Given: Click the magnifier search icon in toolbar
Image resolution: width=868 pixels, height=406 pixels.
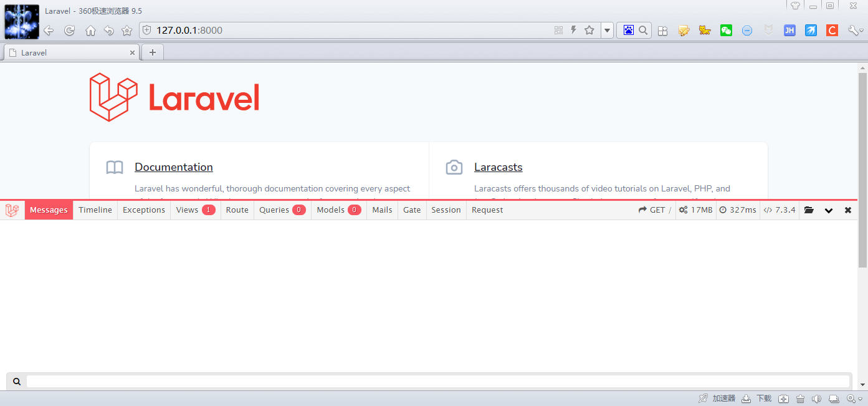Looking at the screenshot, I should pyautogui.click(x=643, y=30).
